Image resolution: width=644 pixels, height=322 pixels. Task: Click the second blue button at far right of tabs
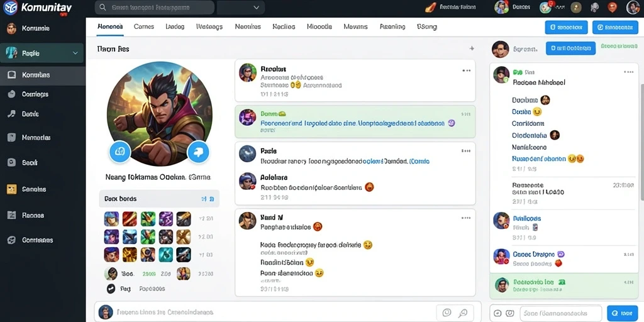(x=615, y=27)
